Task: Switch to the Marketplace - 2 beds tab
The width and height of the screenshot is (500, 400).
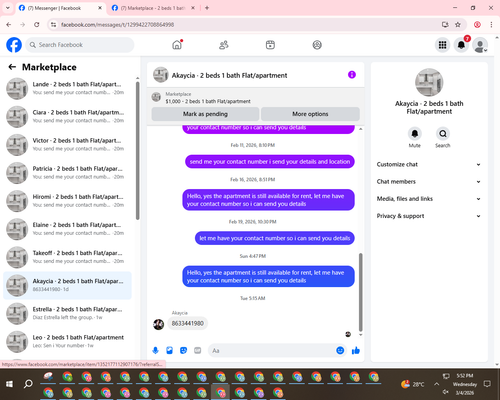Action: (x=153, y=8)
